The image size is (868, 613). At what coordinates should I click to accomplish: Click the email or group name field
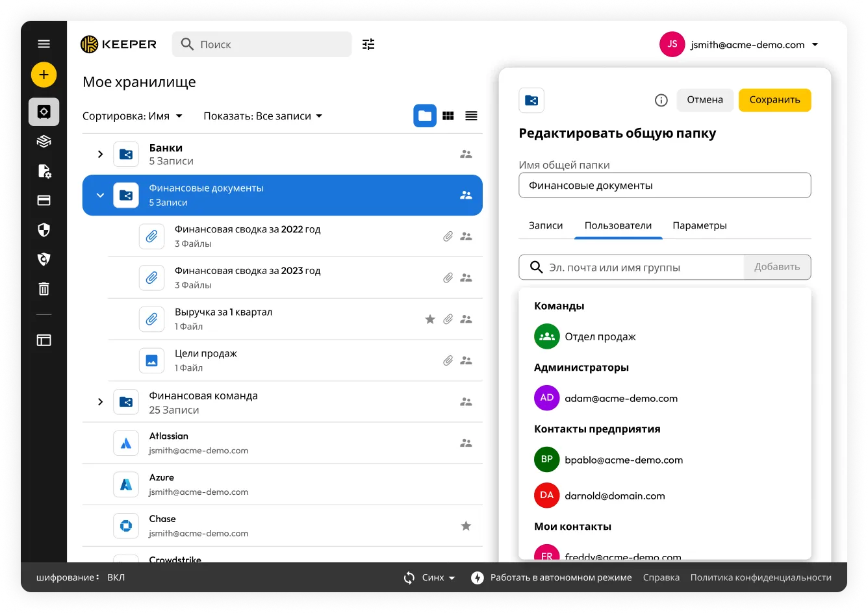632,267
